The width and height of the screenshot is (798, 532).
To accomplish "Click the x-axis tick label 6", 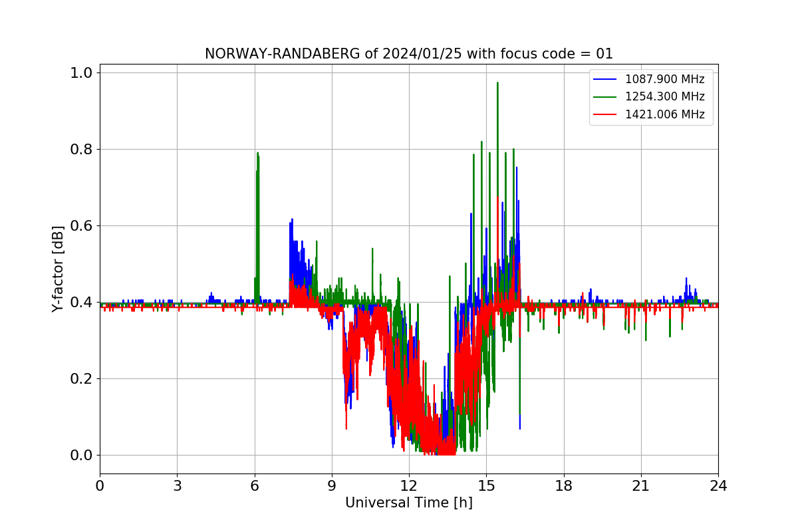I will (255, 485).
